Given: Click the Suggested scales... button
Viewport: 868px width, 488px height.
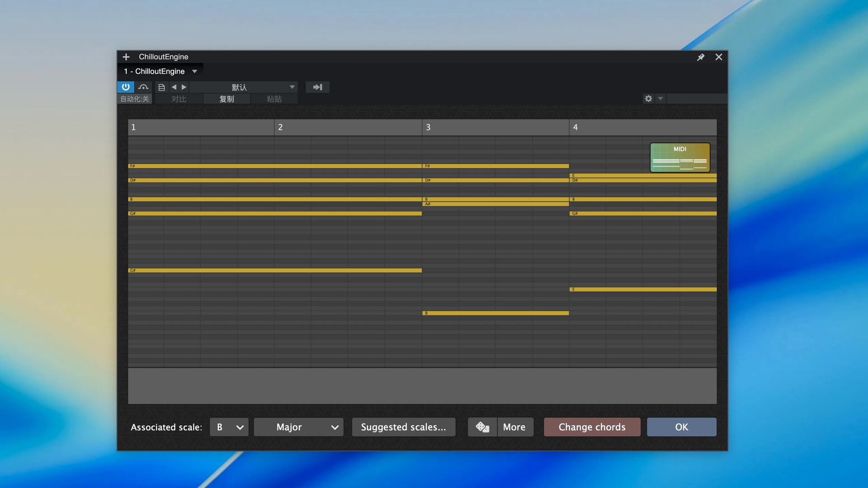Looking at the screenshot, I should click(x=403, y=427).
